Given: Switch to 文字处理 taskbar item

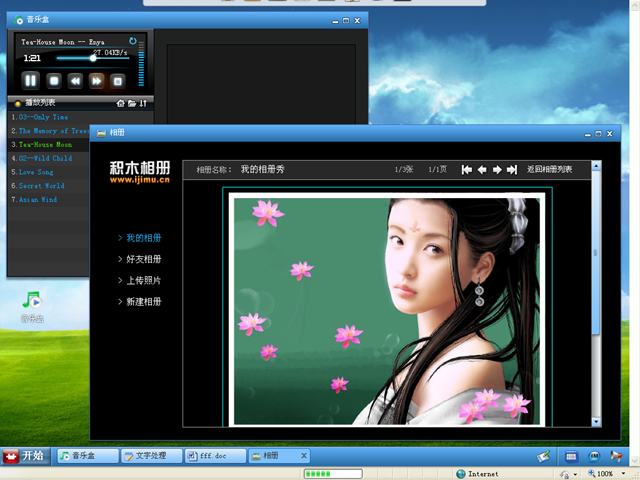Looking at the screenshot, I should 151,456.
